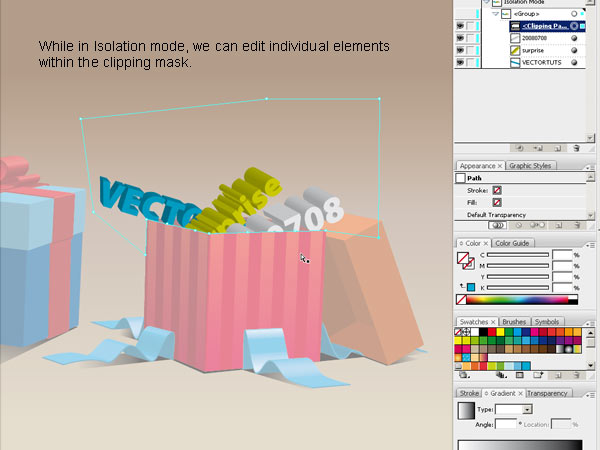Click Show Swatch Kinds menu icon
The height and width of the screenshot is (450, 600).
[x=501, y=375]
